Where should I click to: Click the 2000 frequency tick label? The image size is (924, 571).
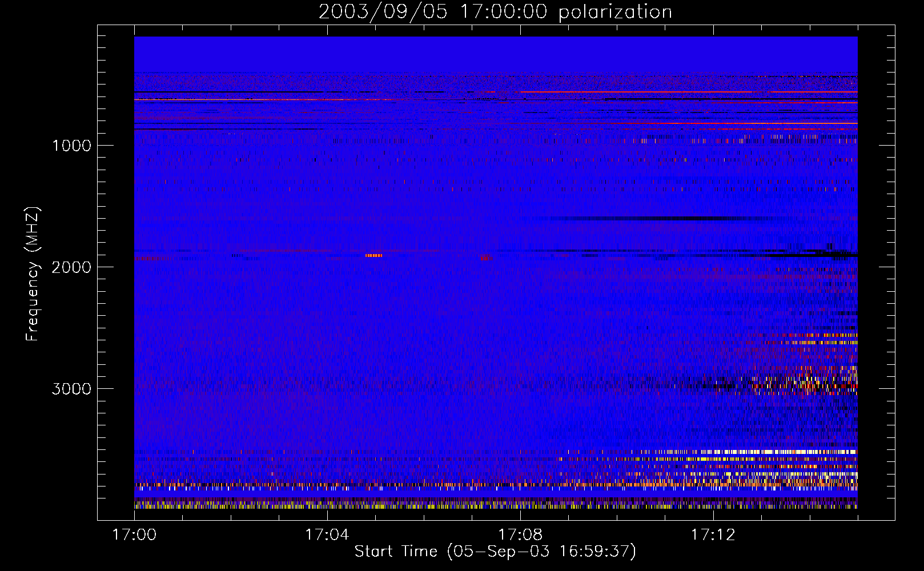point(71,267)
